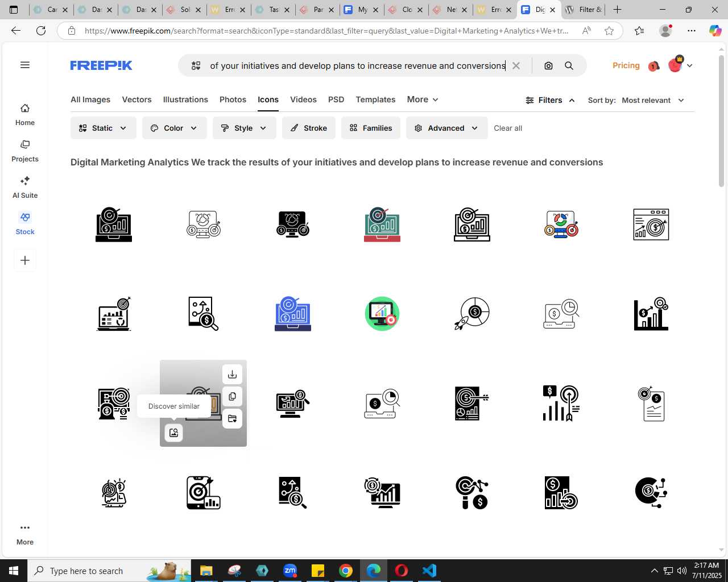The height and width of the screenshot is (582, 728).
Task: Open the browser window target icon thumbnail
Action: [651, 225]
